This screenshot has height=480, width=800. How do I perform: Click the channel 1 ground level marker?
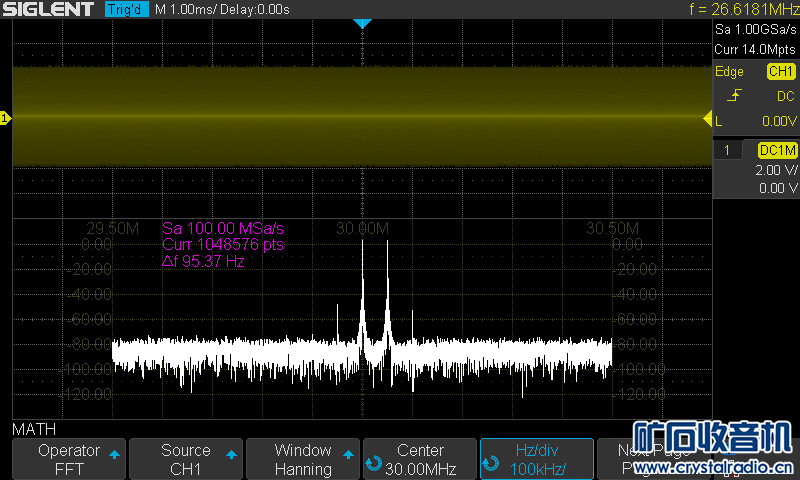(5, 118)
